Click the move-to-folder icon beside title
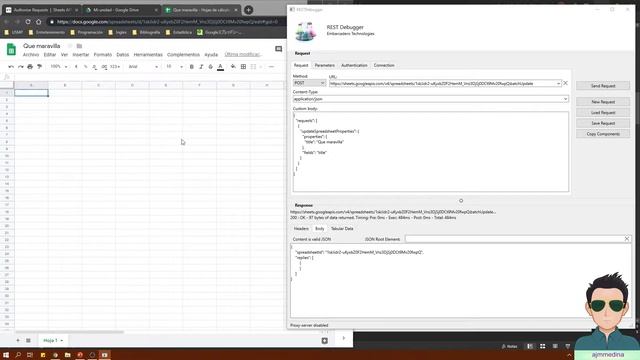This screenshot has height=360, width=640. tap(79, 46)
